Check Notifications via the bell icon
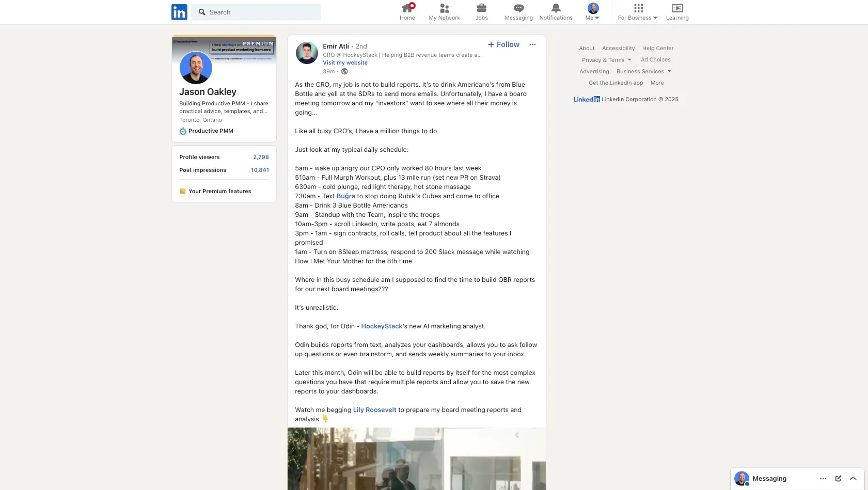The width and height of the screenshot is (868, 490). click(x=556, y=8)
